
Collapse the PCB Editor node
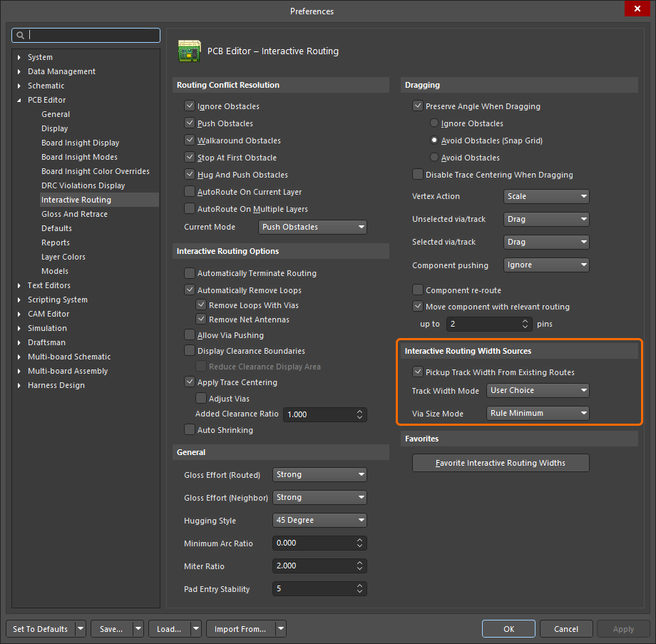(x=19, y=100)
